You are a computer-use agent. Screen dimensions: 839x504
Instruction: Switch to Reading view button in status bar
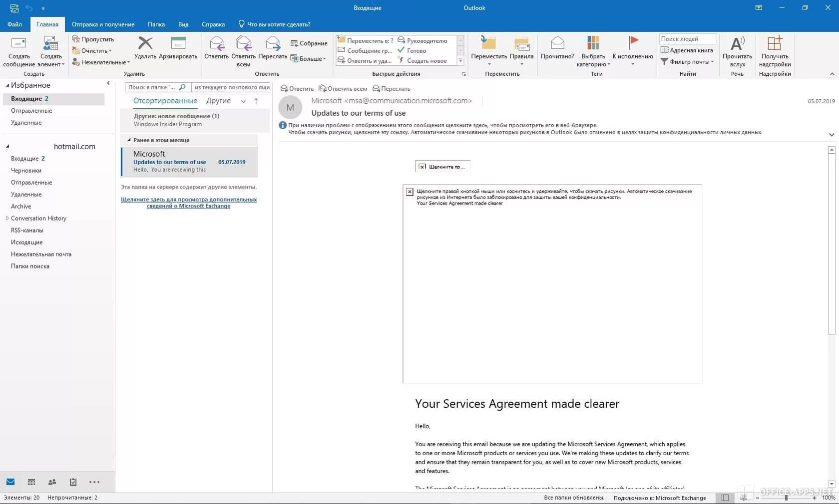[x=744, y=498]
